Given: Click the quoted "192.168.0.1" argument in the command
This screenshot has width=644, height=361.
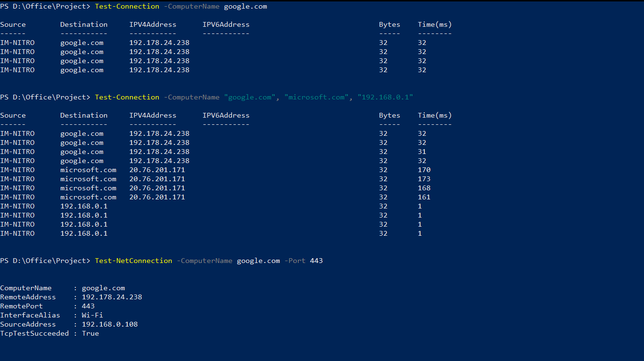Looking at the screenshot, I should tap(385, 97).
